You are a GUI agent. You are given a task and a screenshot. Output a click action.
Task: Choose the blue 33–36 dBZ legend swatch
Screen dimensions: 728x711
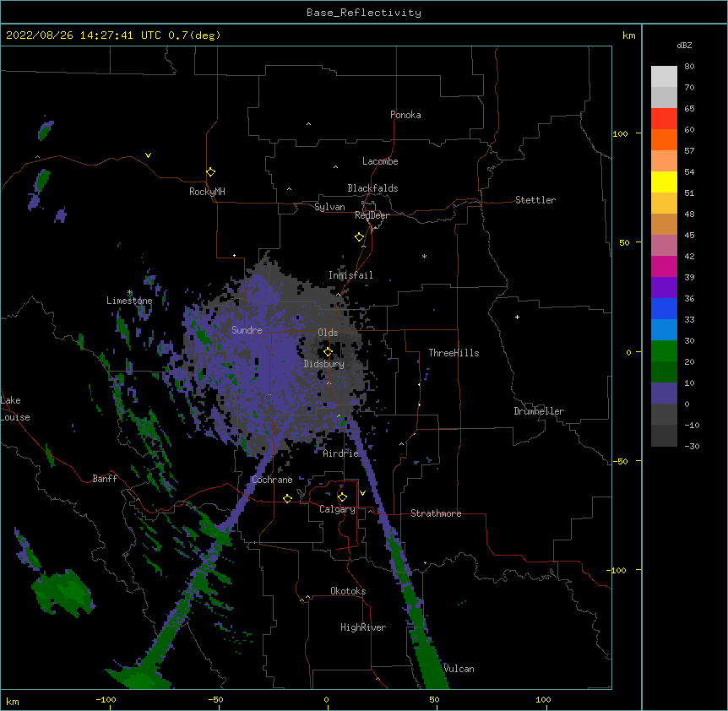(664, 308)
